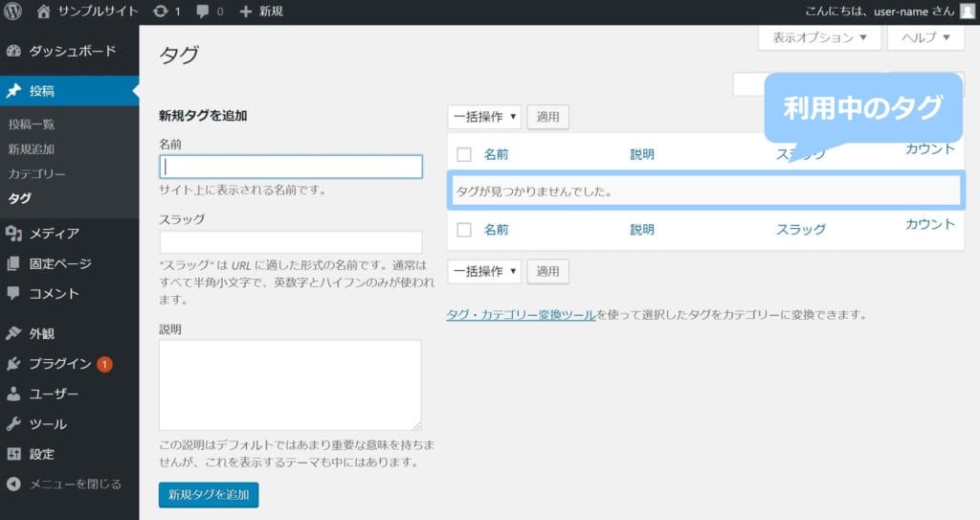Click the WordPress logo icon
The width and height of the screenshot is (980, 520).
coord(12,11)
